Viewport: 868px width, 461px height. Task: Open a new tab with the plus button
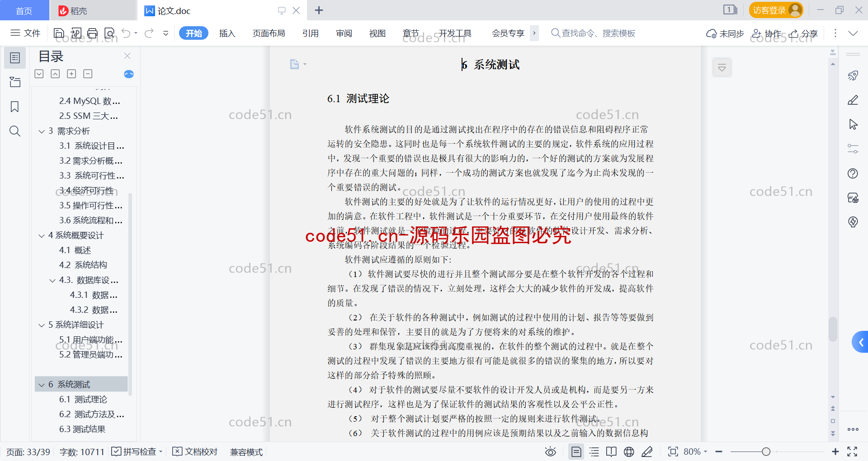(319, 10)
